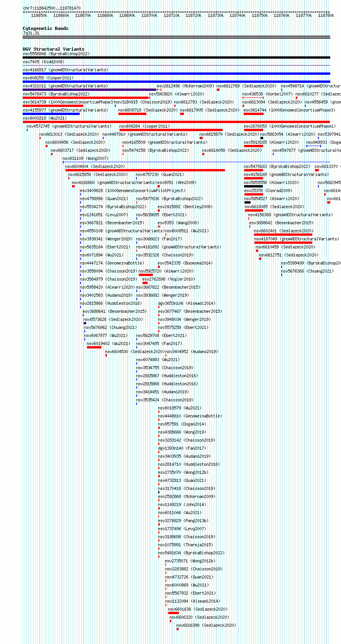Select nsv2815868 (Huddleston2016) label
The width and height of the screenshot is (341, 644).
167,384
